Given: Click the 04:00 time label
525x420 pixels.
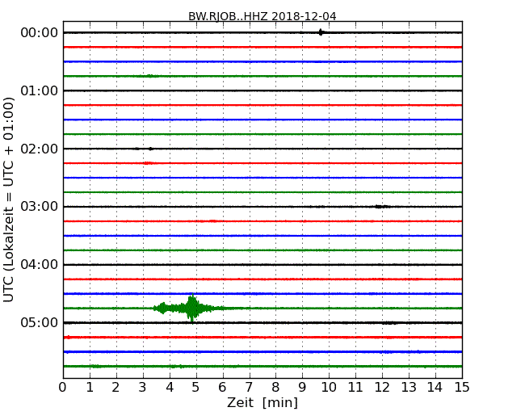Looking at the screenshot, I should coord(40,265).
